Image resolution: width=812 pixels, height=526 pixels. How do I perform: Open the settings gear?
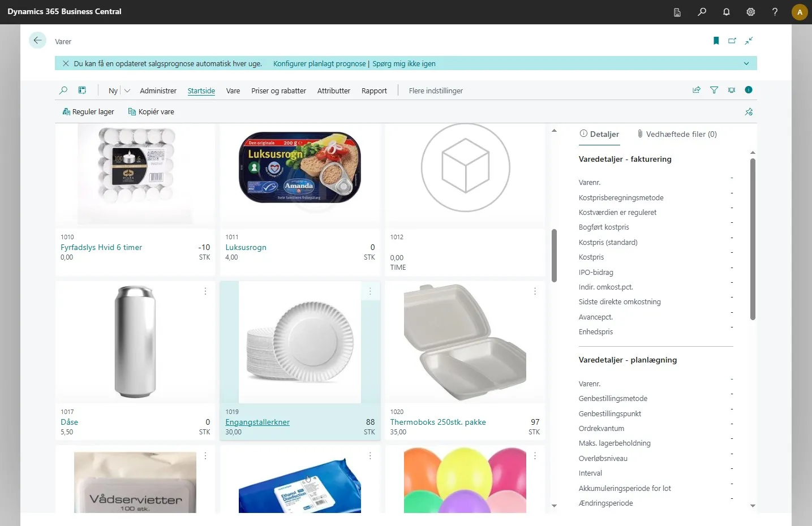point(750,12)
